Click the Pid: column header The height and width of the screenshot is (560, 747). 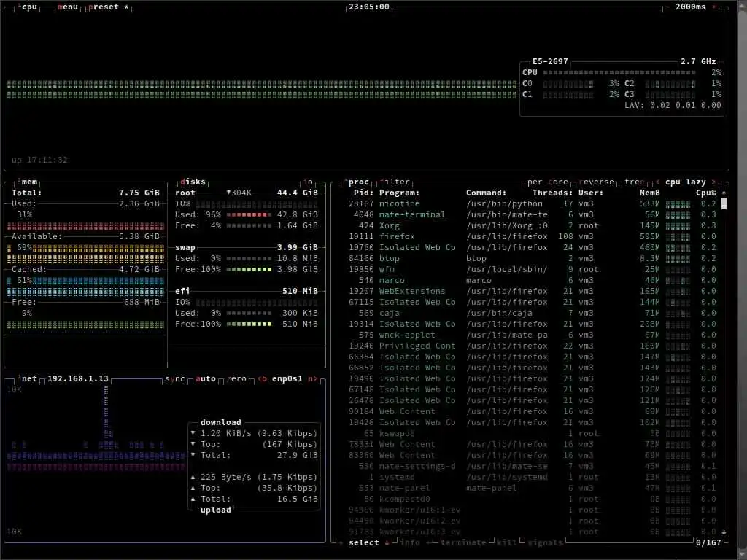click(364, 192)
